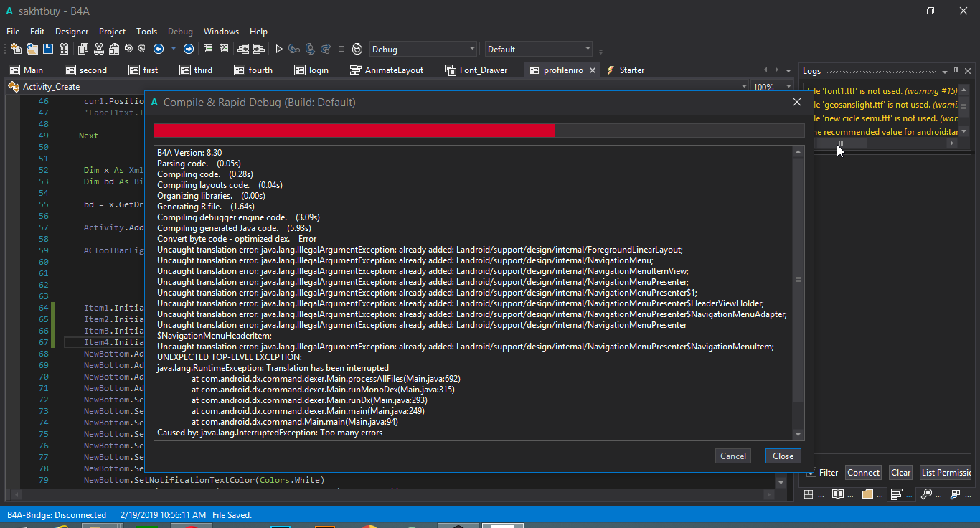Click the Close button in compile dialog

coord(783,456)
